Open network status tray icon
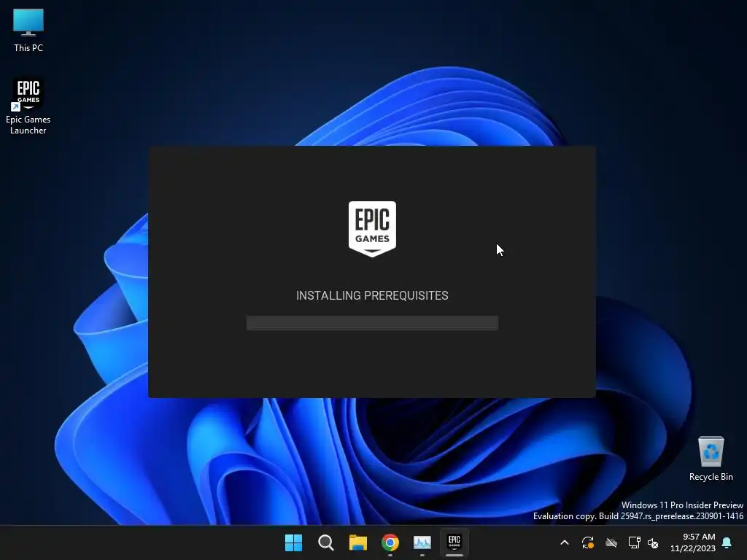Screen dimensions: 747x560 pyautogui.click(x=634, y=542)
